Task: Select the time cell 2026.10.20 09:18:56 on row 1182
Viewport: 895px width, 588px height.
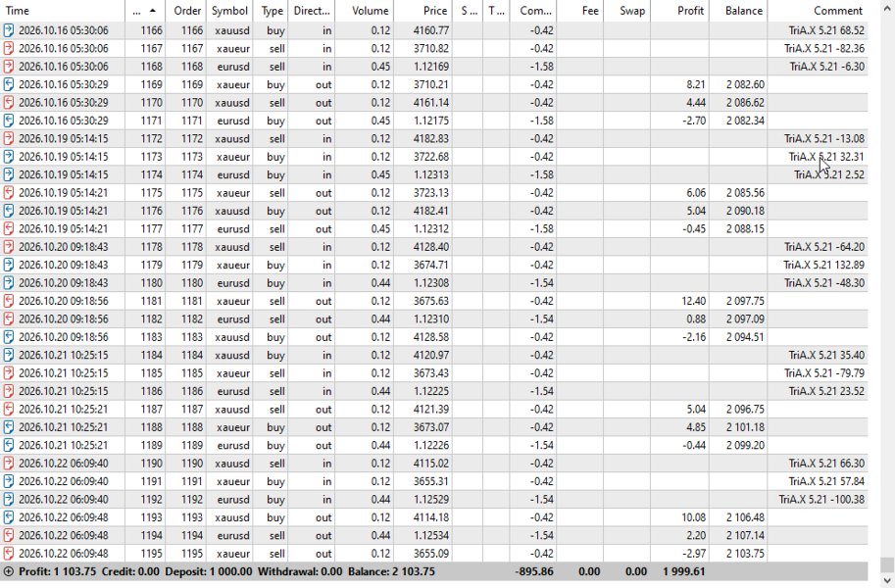Action: click(x=64, y=319)
